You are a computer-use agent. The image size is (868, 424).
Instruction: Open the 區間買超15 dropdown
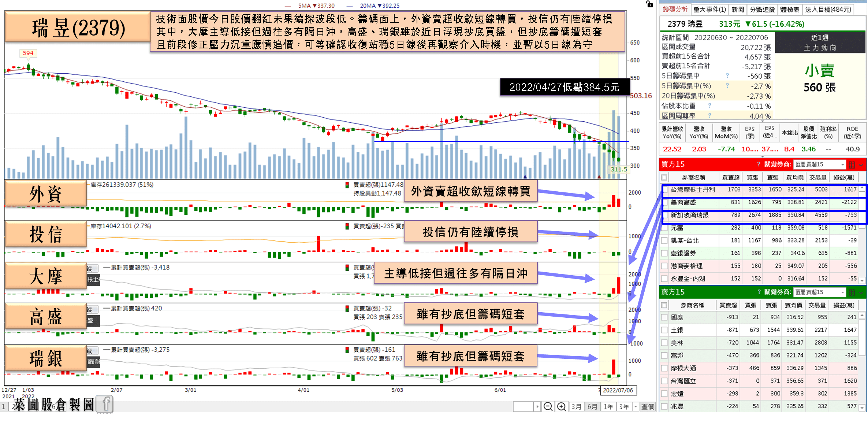coord(820,165)
